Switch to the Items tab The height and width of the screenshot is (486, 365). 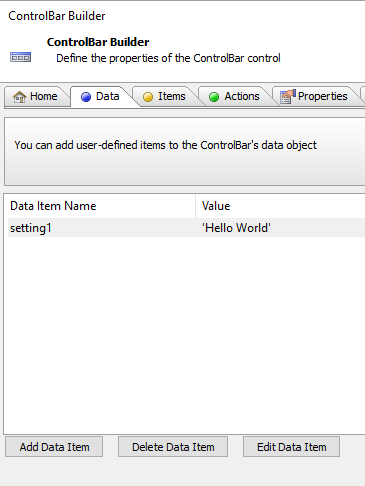(164, 96)
